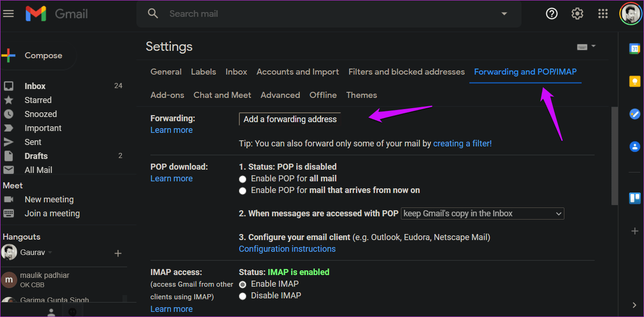Screen dimensions: 644x317
Task: Switch to Hangouts contacts person icon
Action: pos(52,311)
